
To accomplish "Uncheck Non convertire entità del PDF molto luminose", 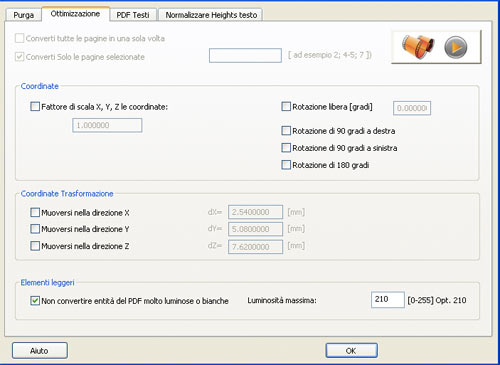I will (35, 301).
